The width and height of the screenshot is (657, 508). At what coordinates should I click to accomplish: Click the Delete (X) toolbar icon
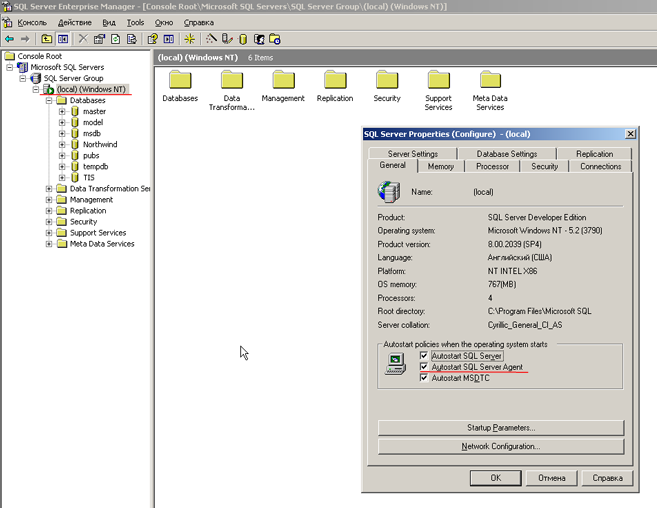click(83, 39)
